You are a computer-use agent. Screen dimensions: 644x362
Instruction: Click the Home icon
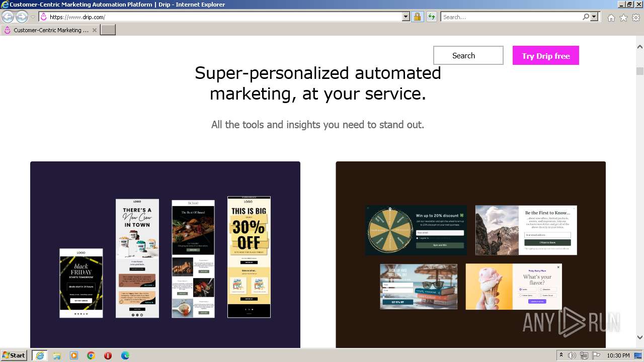coord(611,18)
